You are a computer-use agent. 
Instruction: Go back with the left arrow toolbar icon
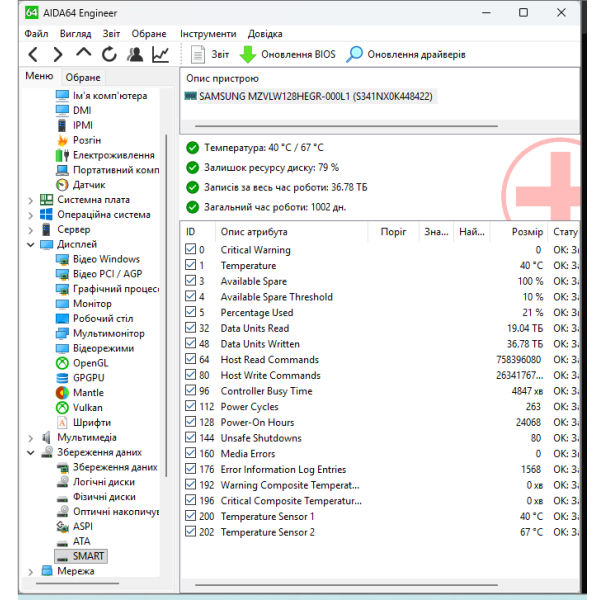[x=33, y=54]
